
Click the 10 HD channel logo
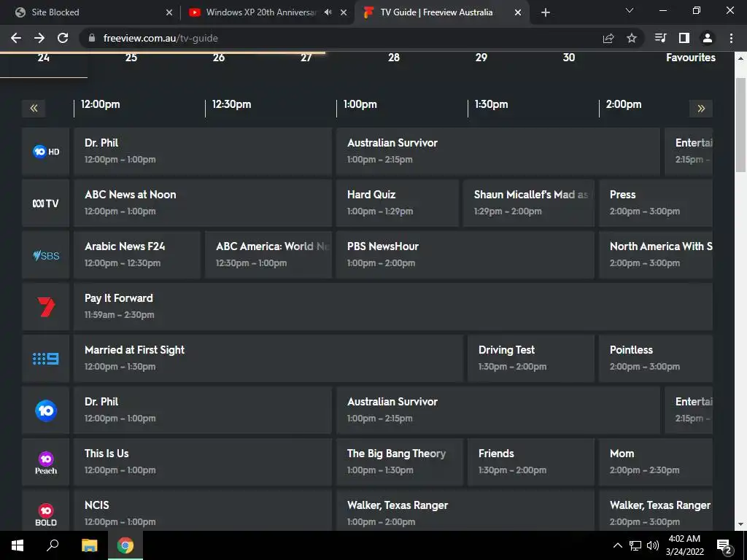pyautogui.click(x=46, y=152)
